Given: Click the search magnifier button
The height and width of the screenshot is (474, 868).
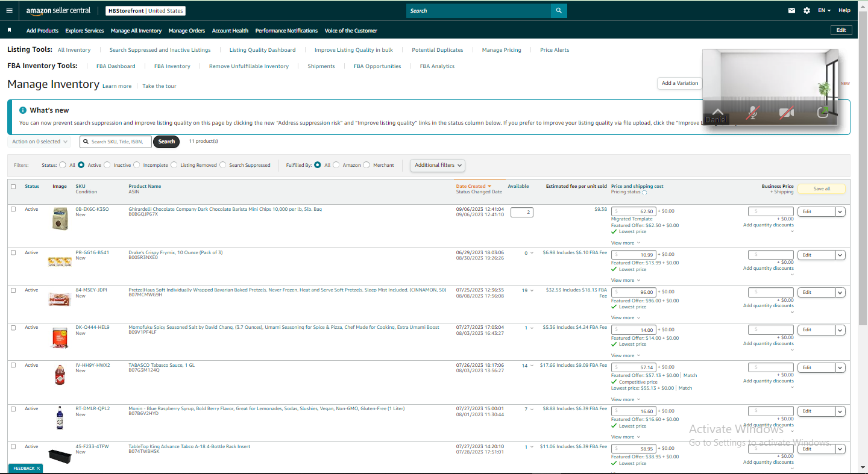Looking at the screenshot, I should 559,10.
